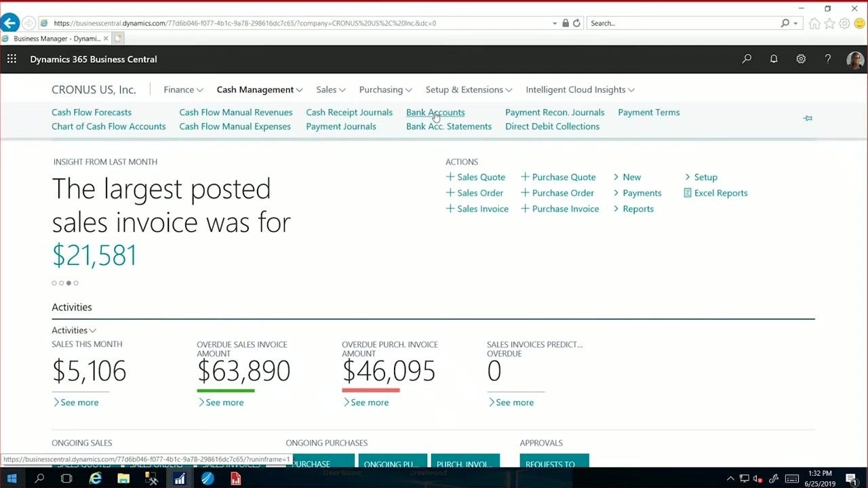Open the notifications bell icon
This screenshot has width=868, height=488.
[x=774, y=59]
